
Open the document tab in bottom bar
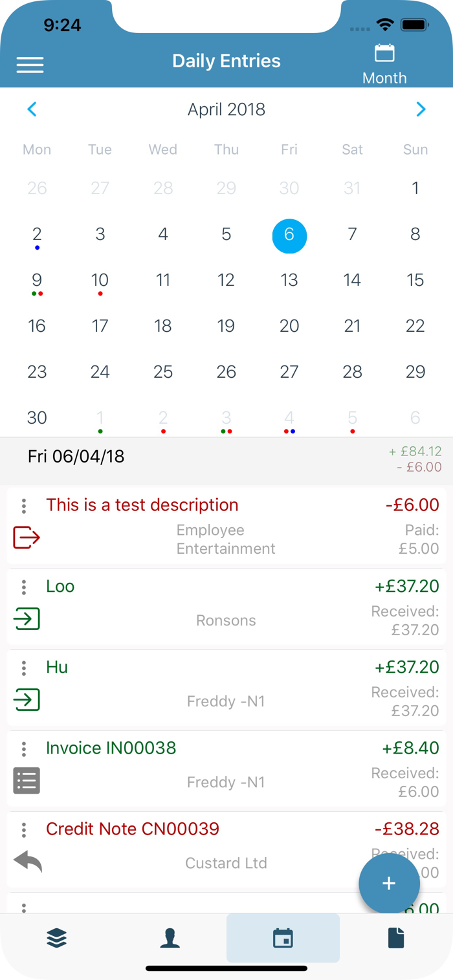(396, 938)
